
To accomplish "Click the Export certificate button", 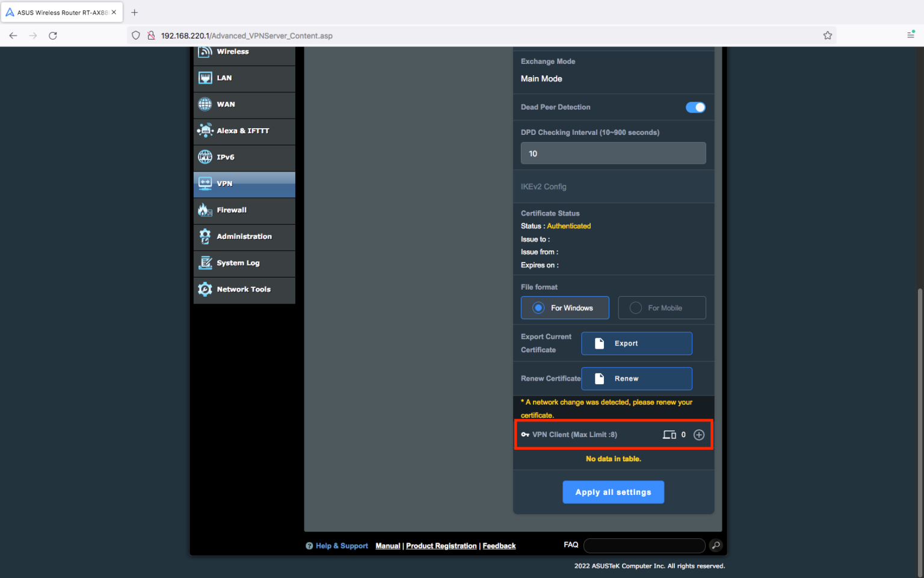I will [636, 343].
